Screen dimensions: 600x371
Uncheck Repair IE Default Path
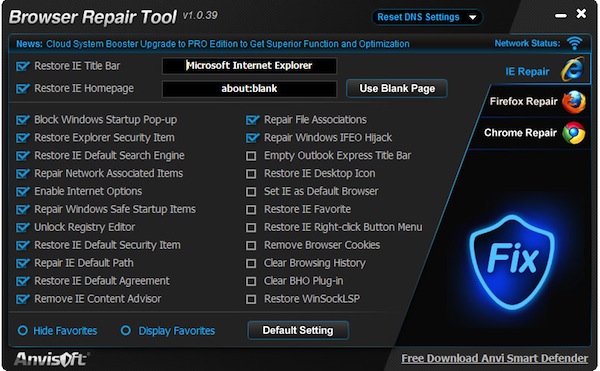[23, 263]
